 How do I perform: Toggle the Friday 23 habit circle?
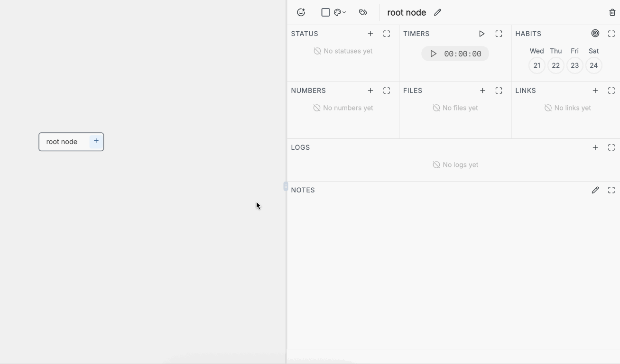click(x=574, y=65)
